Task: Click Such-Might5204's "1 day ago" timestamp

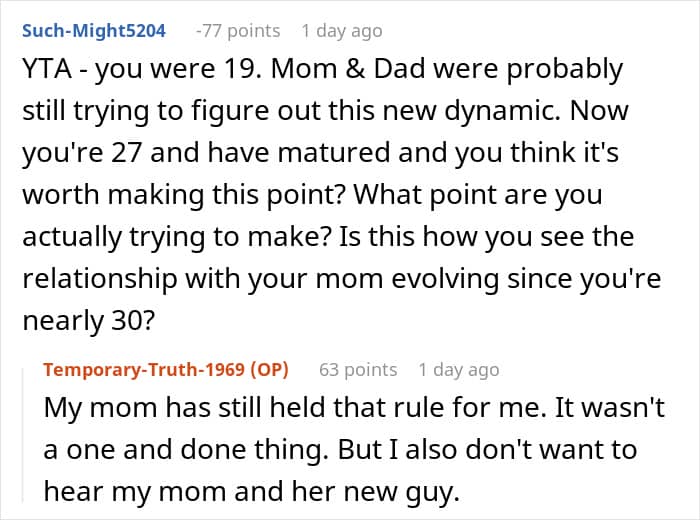Action: (x=342, y=31)
